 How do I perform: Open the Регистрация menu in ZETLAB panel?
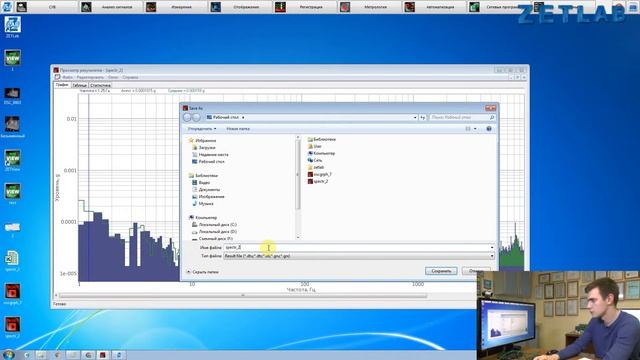[x=311, y=7]
